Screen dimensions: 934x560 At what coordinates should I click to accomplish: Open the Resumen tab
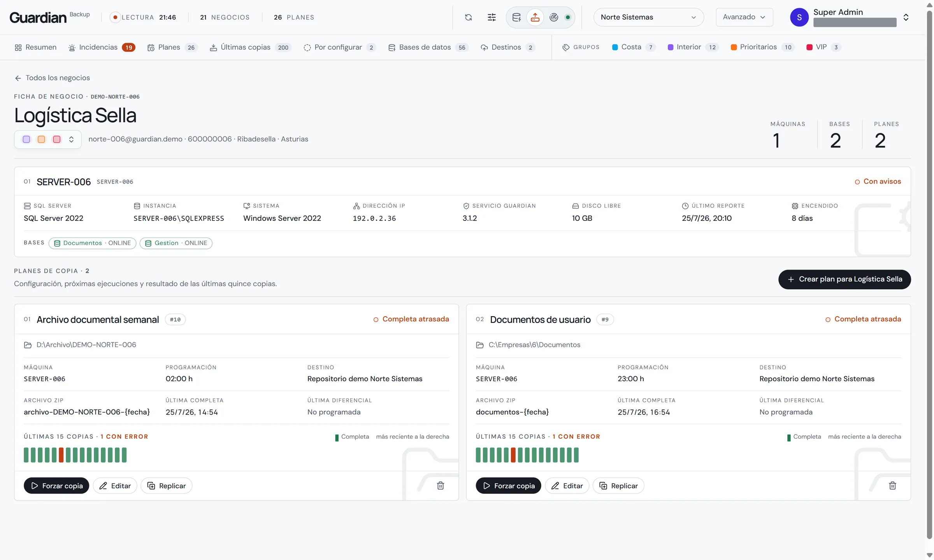click(x=35, y=47)
